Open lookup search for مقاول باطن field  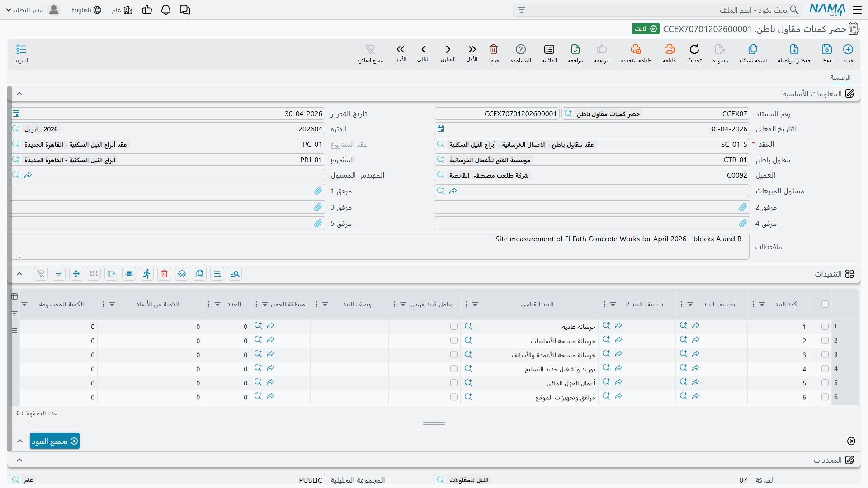[441, 160]
